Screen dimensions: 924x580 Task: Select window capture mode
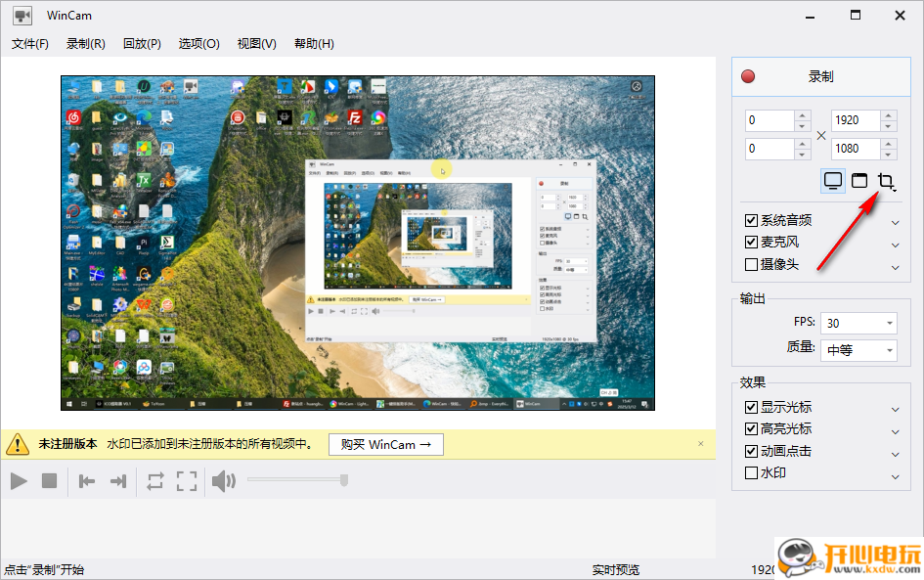tap(859, 180)
